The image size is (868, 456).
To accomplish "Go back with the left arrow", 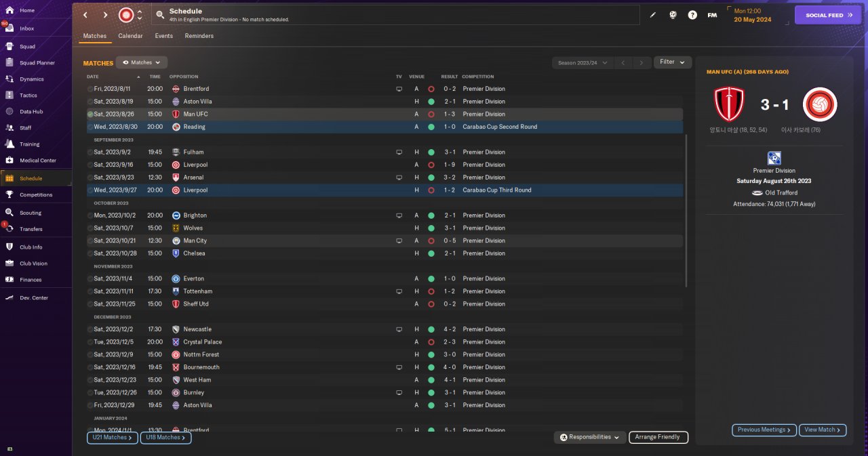I will pos(85,15).
